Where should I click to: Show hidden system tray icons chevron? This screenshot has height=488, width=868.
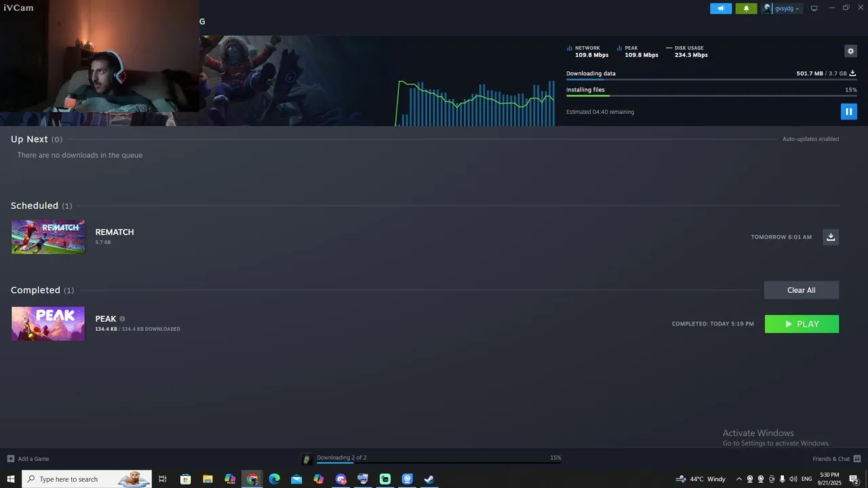pos(738,479)
